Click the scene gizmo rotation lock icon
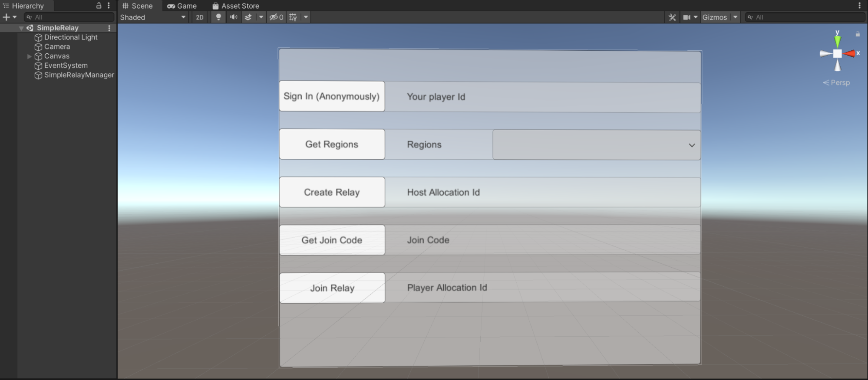Viewport: 868px width, 380px height. (x=858, y=34)
